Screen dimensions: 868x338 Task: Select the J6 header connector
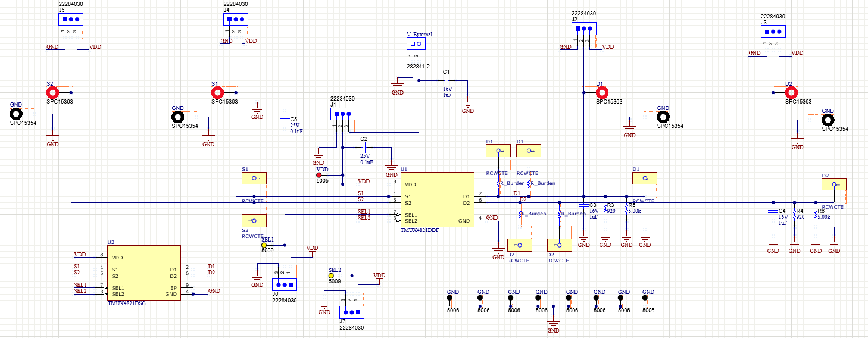284,285
